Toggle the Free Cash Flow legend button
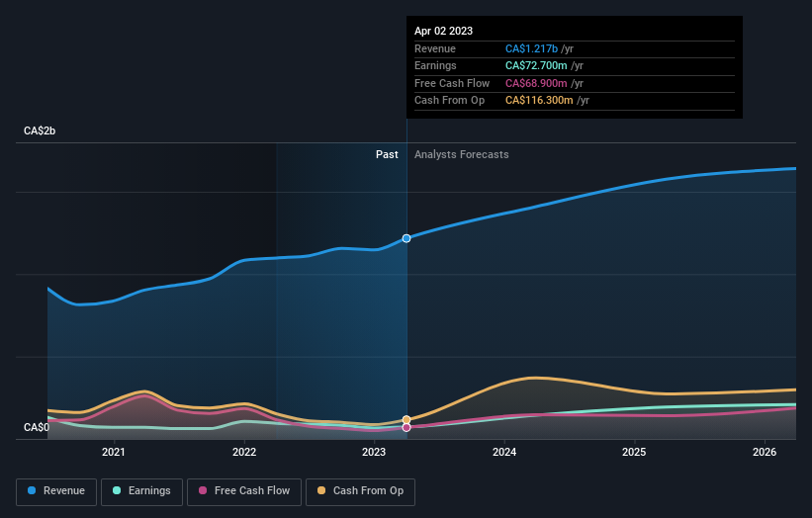This screenshot has height=518, width=812. tap(244, 491)
